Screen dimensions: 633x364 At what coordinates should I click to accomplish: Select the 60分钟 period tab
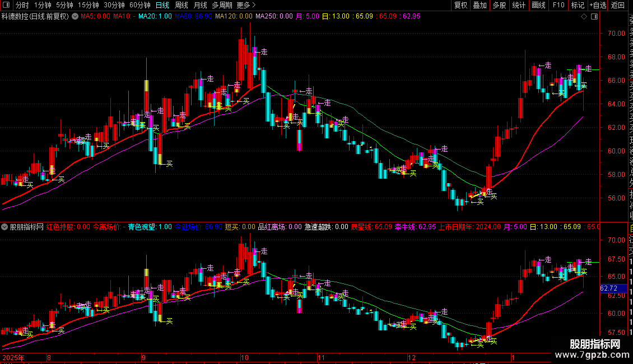pyautogui.click(x=140, y=5)
